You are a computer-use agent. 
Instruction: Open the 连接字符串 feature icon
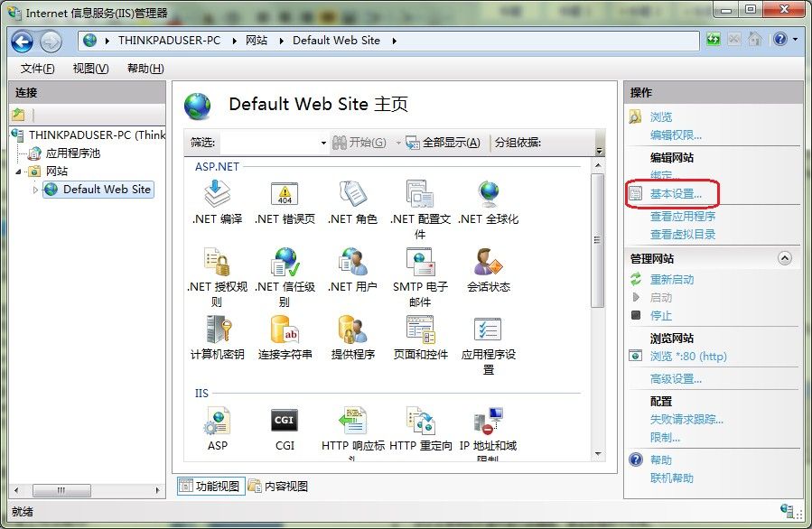point(285,329)
